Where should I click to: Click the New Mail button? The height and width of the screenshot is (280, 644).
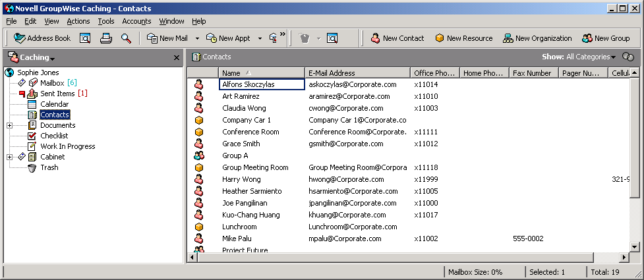tap(167, 38)
